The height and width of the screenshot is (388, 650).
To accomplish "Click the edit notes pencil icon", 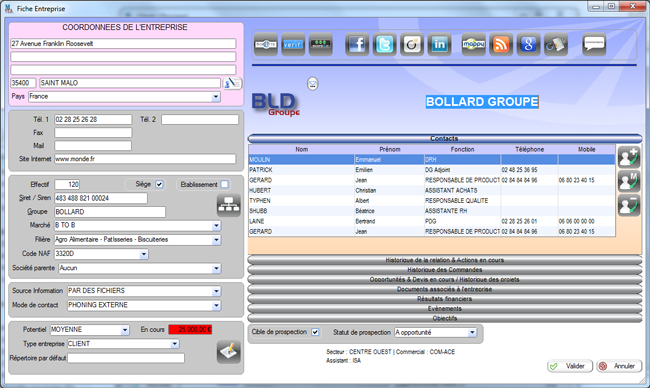I will [229, 352].
